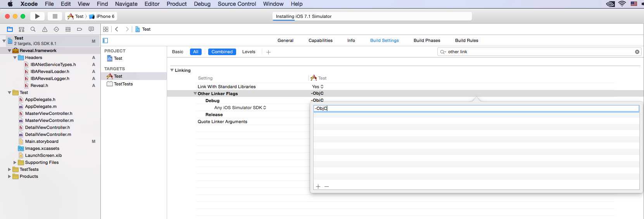Select Quote Linker Arguments setting
This screenshot has height=219, width=644.
[x=222, y=122]
